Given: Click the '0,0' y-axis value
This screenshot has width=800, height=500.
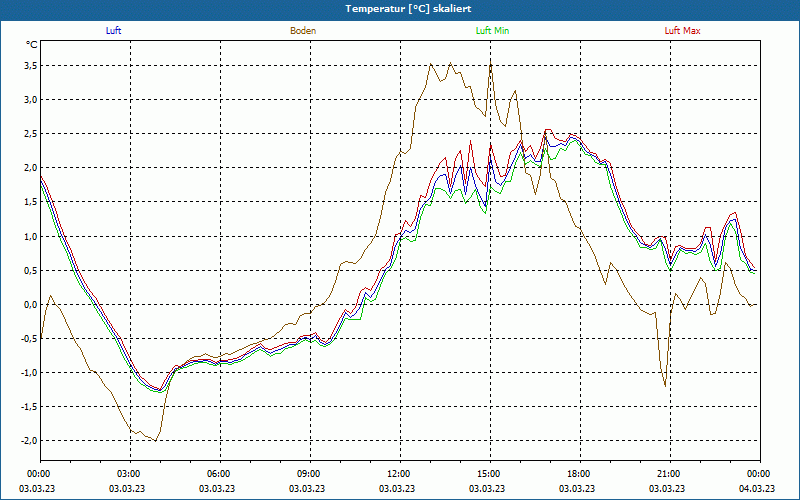Looking at the screenshot, I should (x=31, y=305).
